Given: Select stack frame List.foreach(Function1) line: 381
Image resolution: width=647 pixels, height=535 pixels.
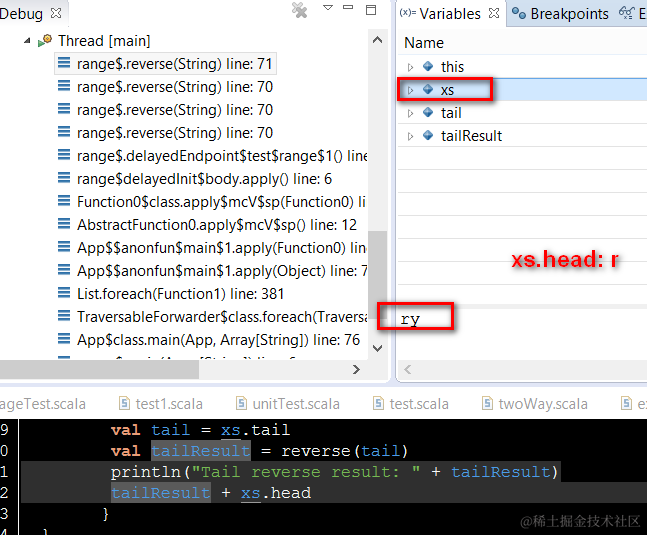Looking at the screenshot, I should (x=180, y=294).
